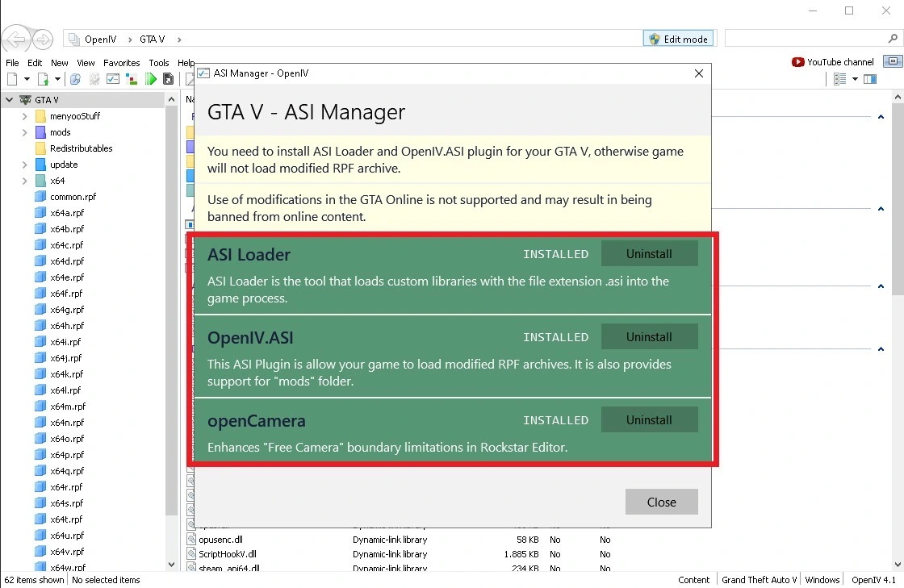The height and width of the screenshot is (588, 904).
Task: Click the x64m.rpf archive icon
Action: pos(40,406)
